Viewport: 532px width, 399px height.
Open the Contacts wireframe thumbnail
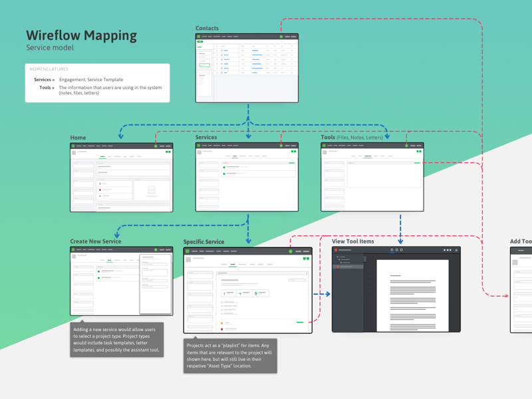point(247,68)
